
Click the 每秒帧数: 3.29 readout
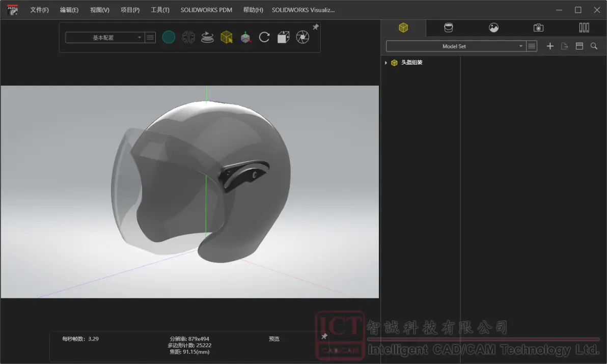pos(80,339)
